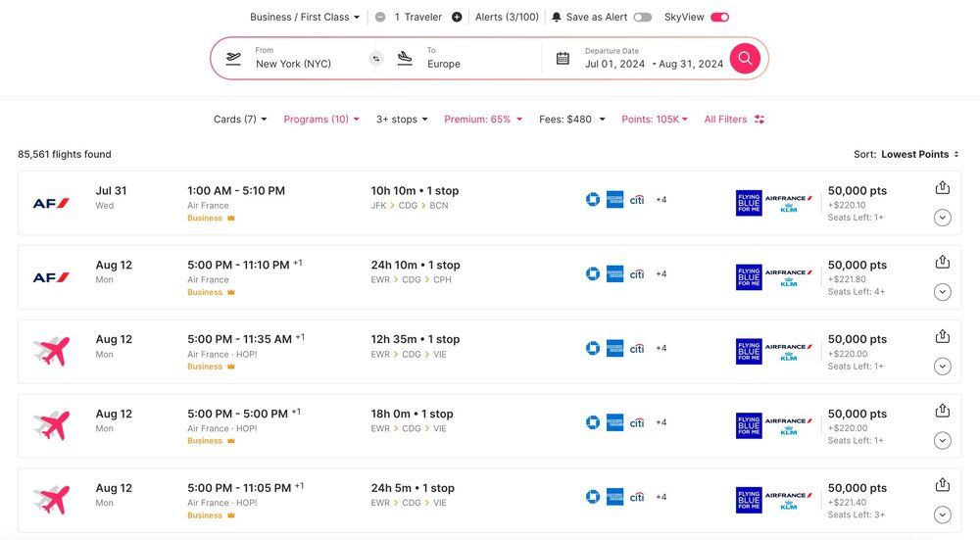Open Alerts (3/100)
Viewport: 980px width, 540px height.
507,17
